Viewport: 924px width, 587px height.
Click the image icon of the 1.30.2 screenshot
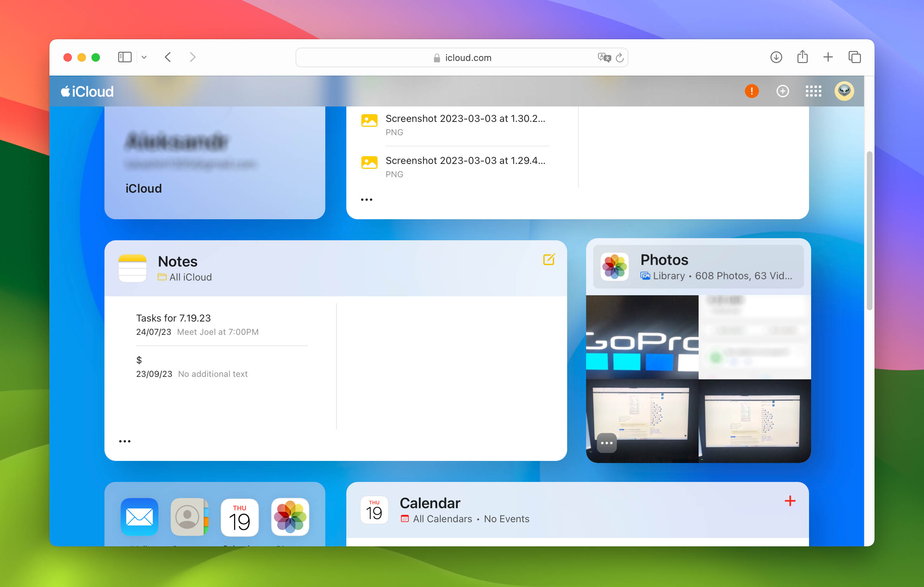[x=369, y=120]
